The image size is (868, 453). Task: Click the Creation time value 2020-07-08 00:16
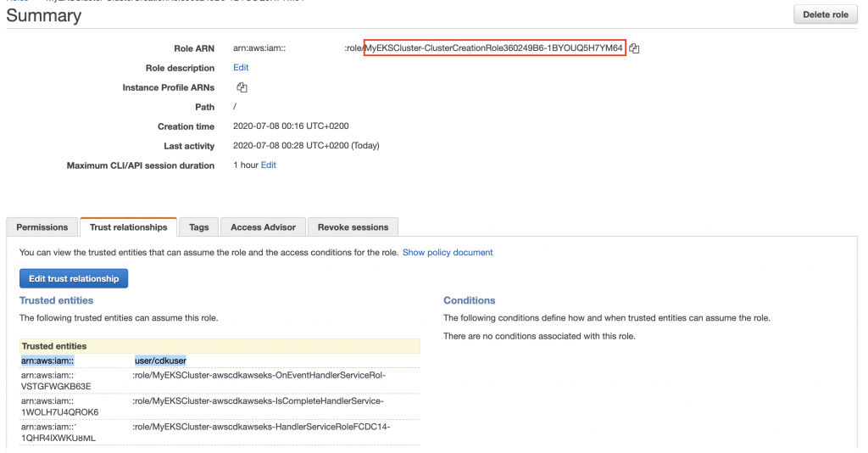coord(291,126)
